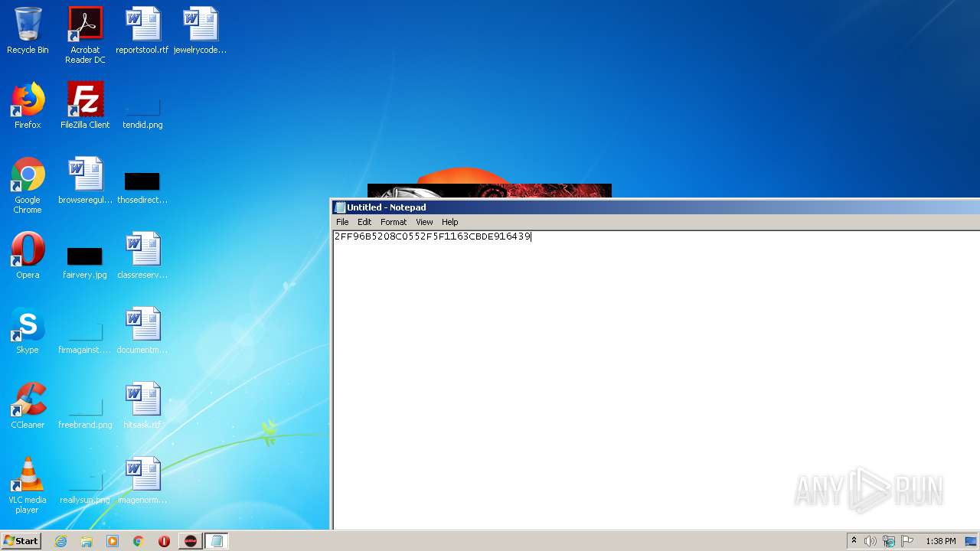980x551 pixels.
Task: Show hidden system tray icons
Action: [854, 541]
